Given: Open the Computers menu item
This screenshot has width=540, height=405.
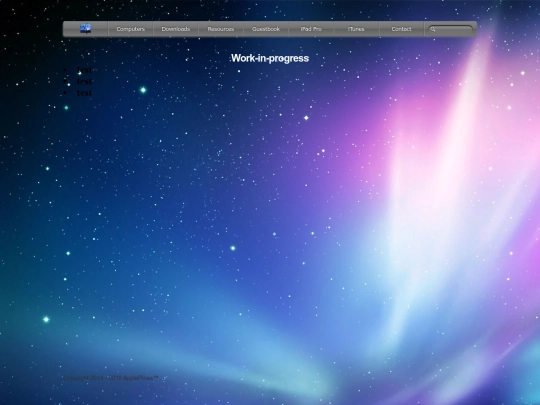Looking at the screenshot, I should (131, 29).
